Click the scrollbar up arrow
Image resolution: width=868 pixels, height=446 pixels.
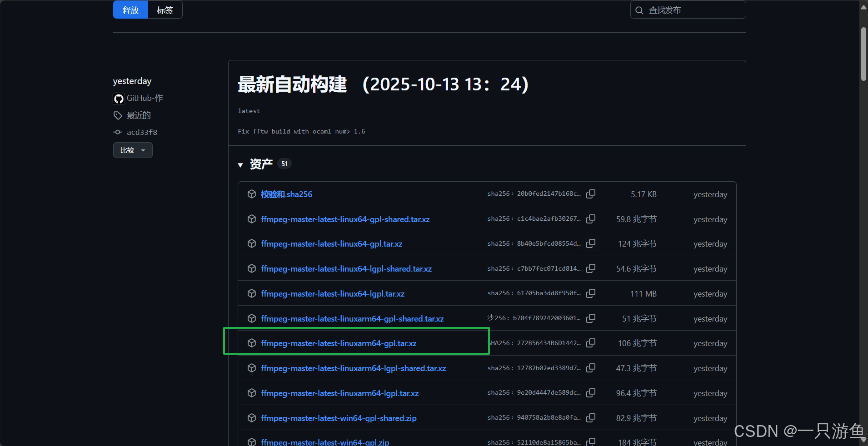tap(863, 7)
